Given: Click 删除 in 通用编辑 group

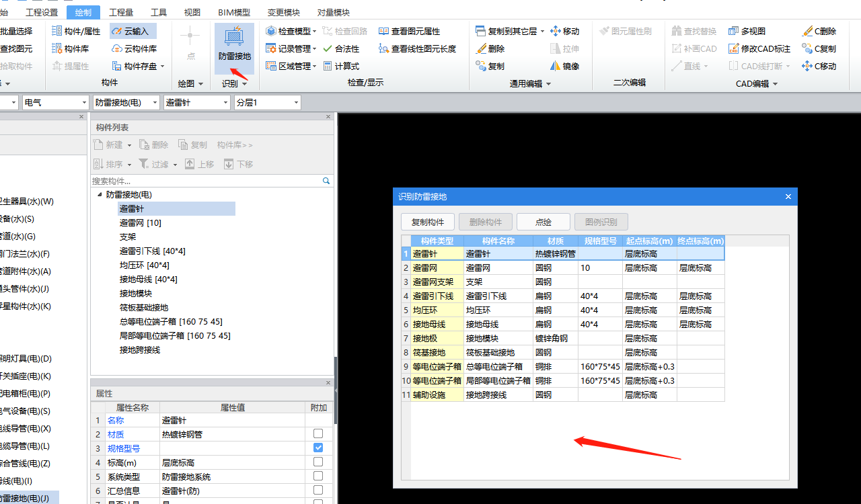Looking at the screenshot, I should point(490,48).
